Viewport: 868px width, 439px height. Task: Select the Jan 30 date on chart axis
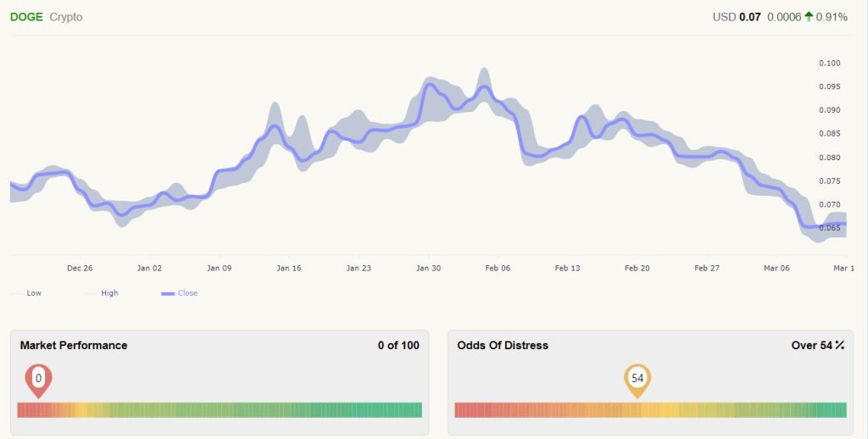click(x=428, y=268)
